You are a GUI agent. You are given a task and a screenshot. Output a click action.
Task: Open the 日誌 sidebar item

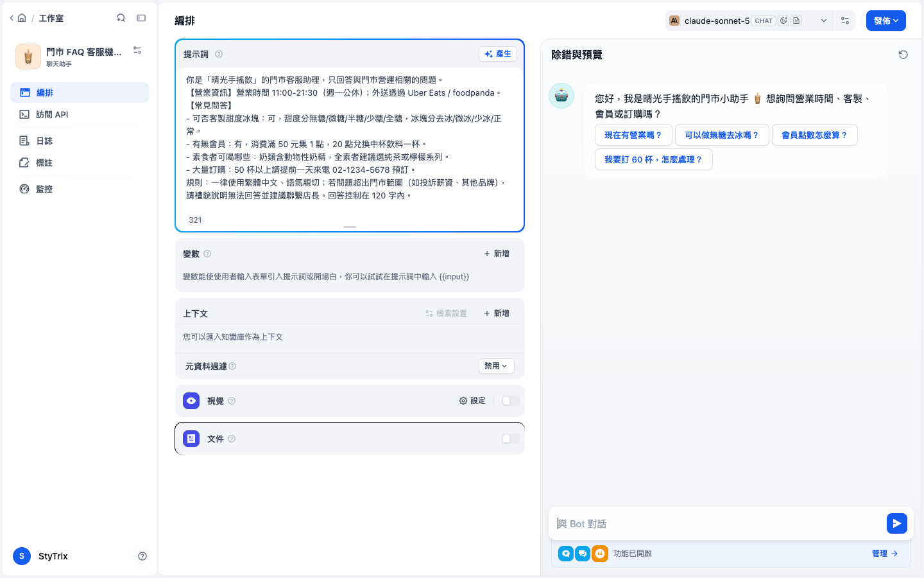pyautogui.click(x=80, y=141)
